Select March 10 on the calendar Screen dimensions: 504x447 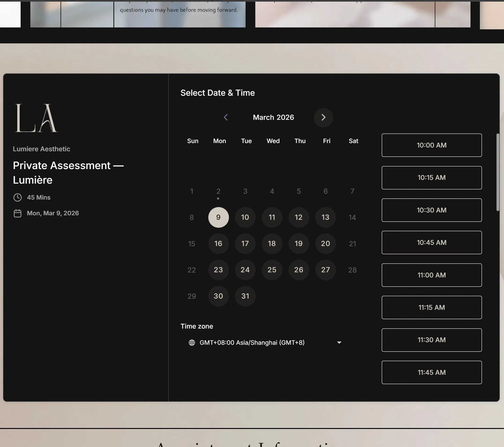245,217
